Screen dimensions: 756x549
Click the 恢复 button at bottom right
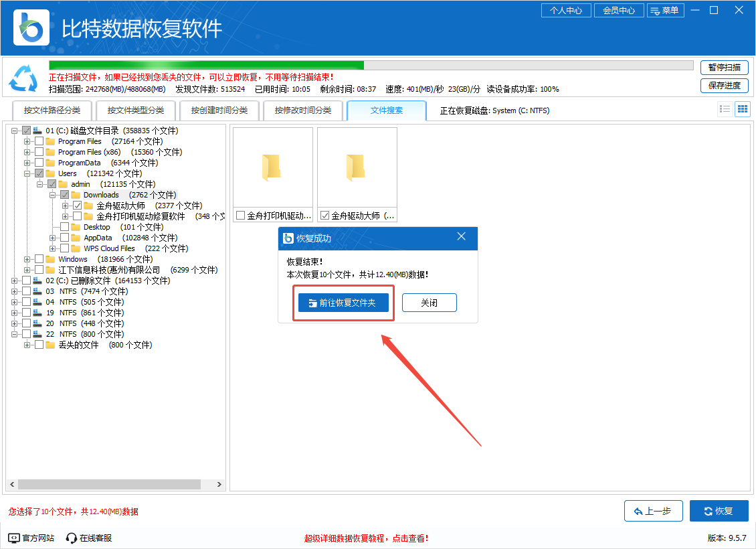tap(719, 511)
